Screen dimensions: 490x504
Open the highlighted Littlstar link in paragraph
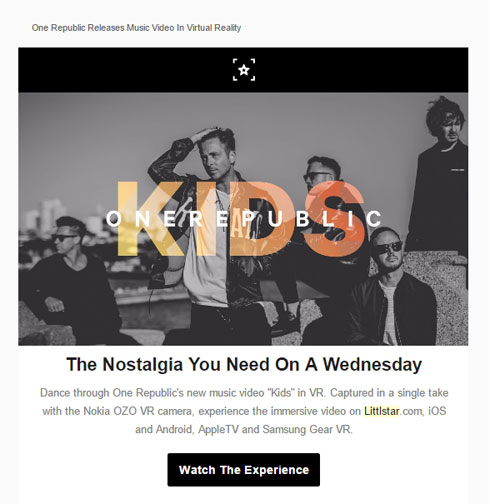[x=382, y=411]
